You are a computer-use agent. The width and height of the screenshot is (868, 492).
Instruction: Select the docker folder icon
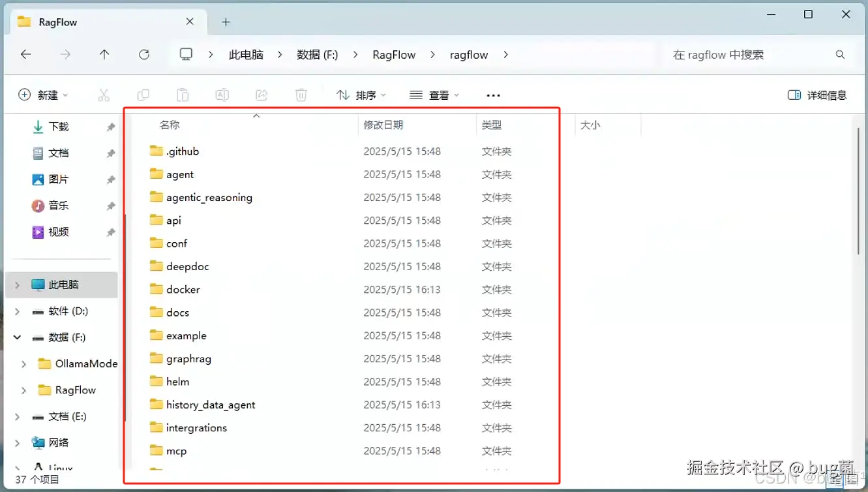(156, 289)
